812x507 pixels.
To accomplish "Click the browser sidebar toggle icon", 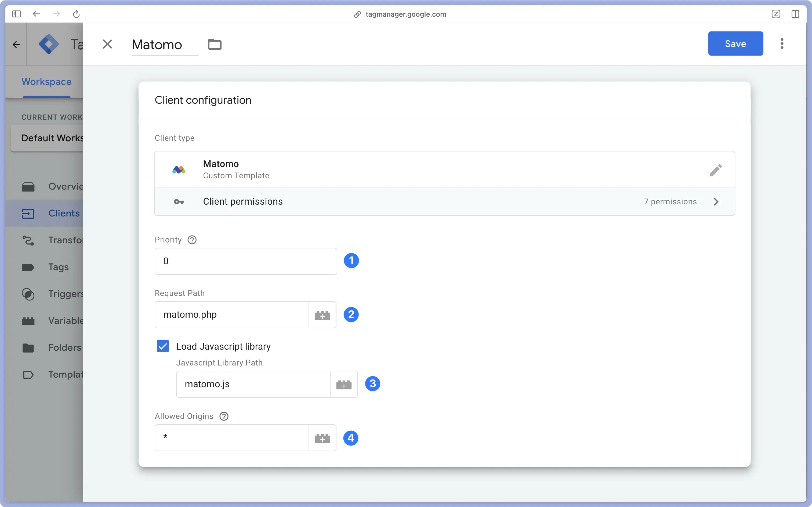I will click(16, 14).
